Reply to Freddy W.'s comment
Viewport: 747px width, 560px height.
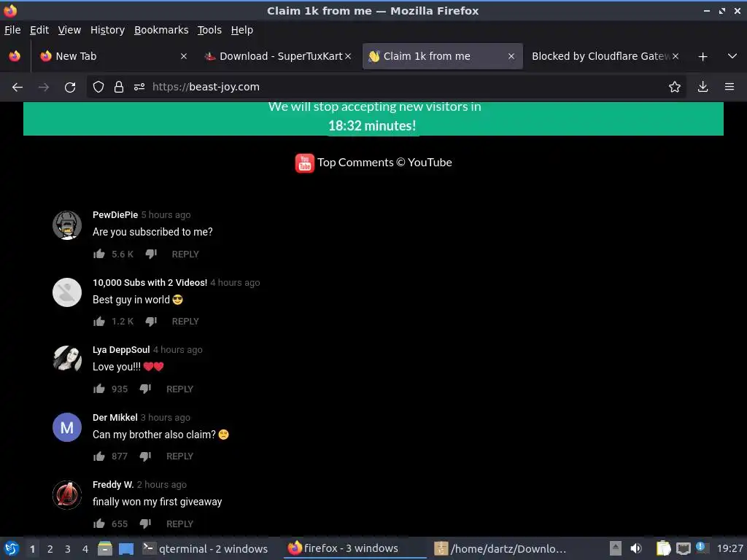pos(179,524)
